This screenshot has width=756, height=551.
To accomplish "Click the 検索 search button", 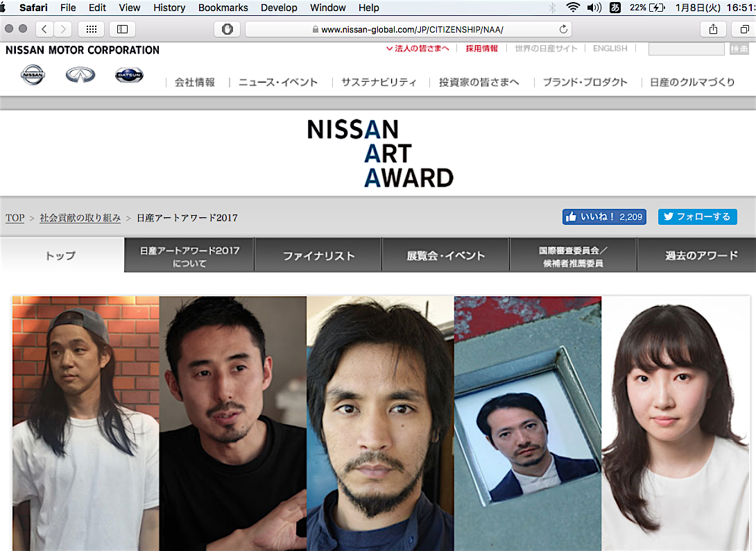I will pyautogui.click(x=739, y=49).
